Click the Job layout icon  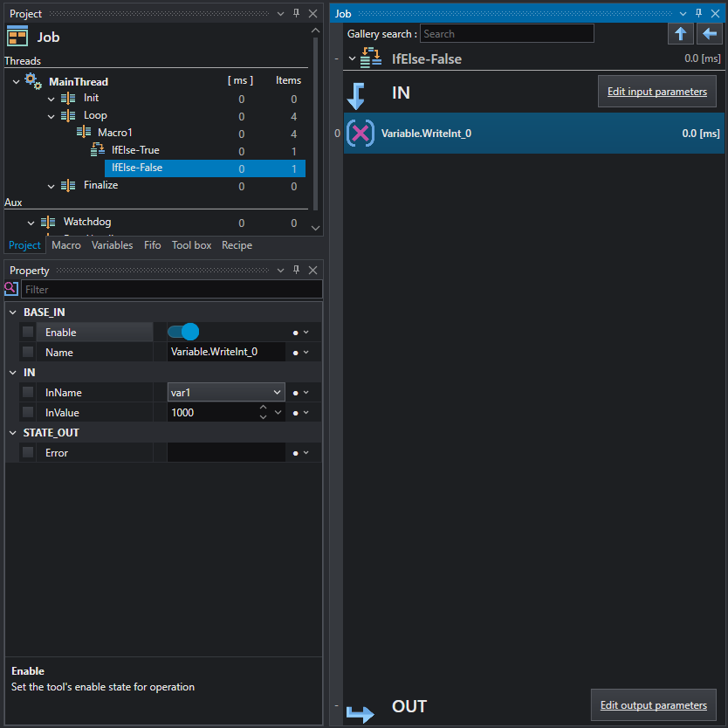(x=17, y=36)
